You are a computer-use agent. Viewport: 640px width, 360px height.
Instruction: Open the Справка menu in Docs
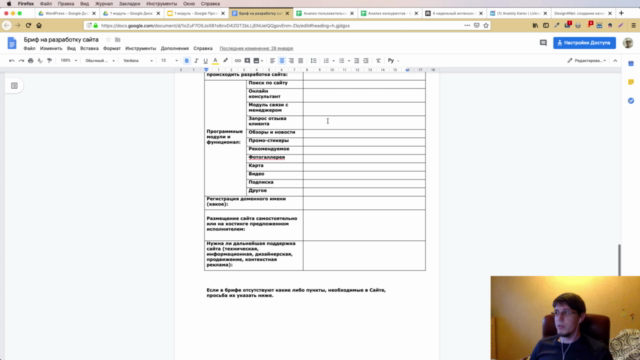(203, 49)
